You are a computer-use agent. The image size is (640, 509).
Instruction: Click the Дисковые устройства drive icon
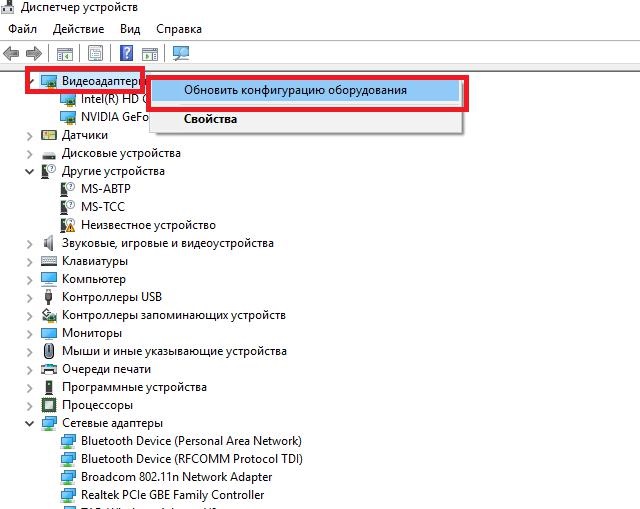point(49,155)
